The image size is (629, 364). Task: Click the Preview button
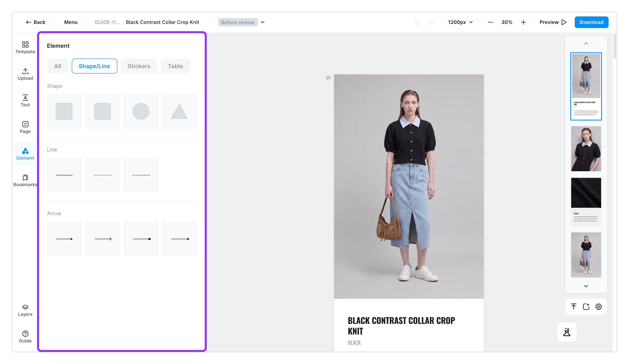pyautogui.click(x=553, y=22)
